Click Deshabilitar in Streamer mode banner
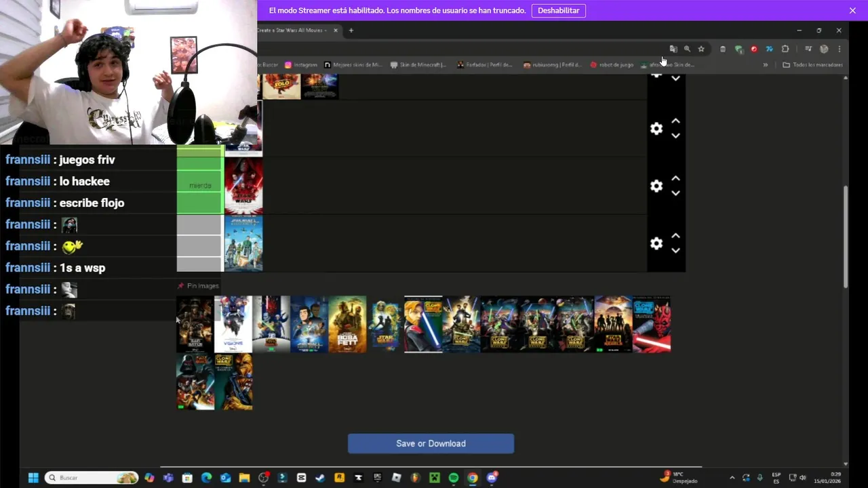The width and height of the screenshot is (868, 488). click(x=559, y=11)
